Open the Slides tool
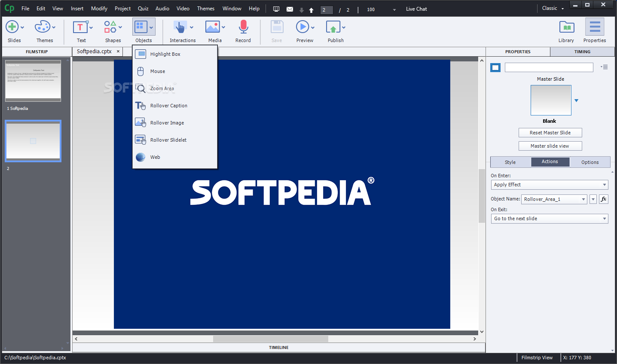 [x=12, y=27]
